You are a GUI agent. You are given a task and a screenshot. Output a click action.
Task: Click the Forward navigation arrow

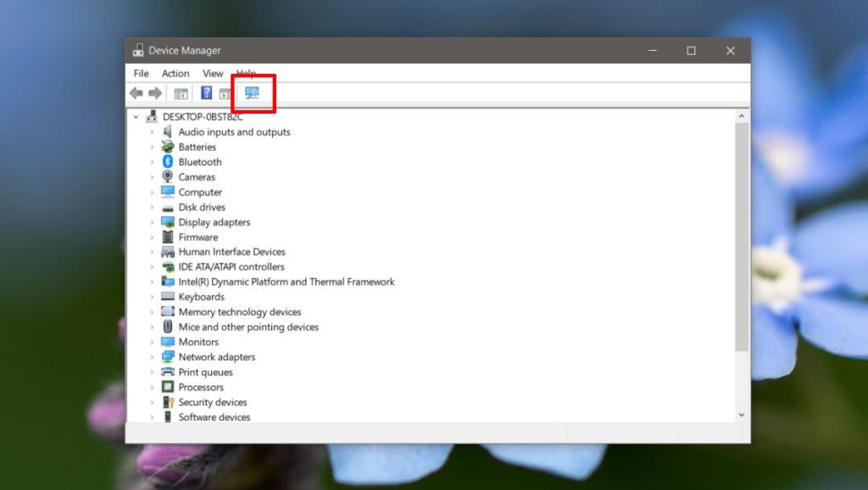[x=154, y=93]
